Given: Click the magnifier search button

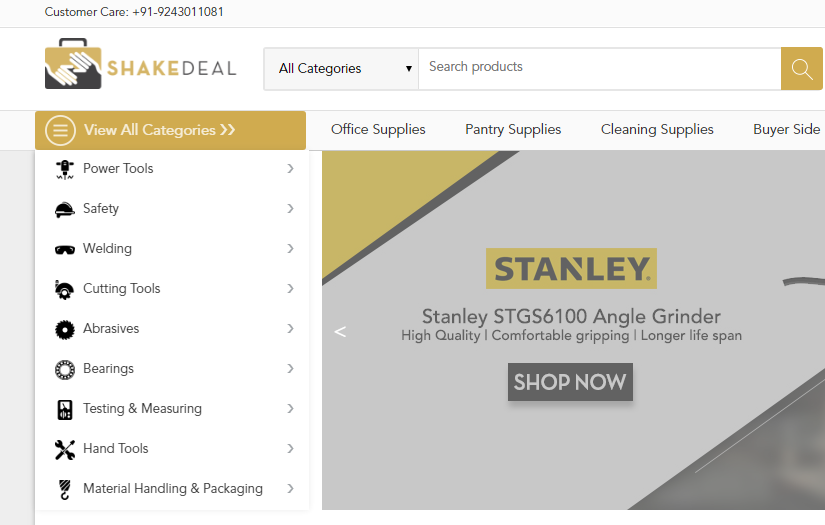Looking at the screenshot, I should click(801, 68).
